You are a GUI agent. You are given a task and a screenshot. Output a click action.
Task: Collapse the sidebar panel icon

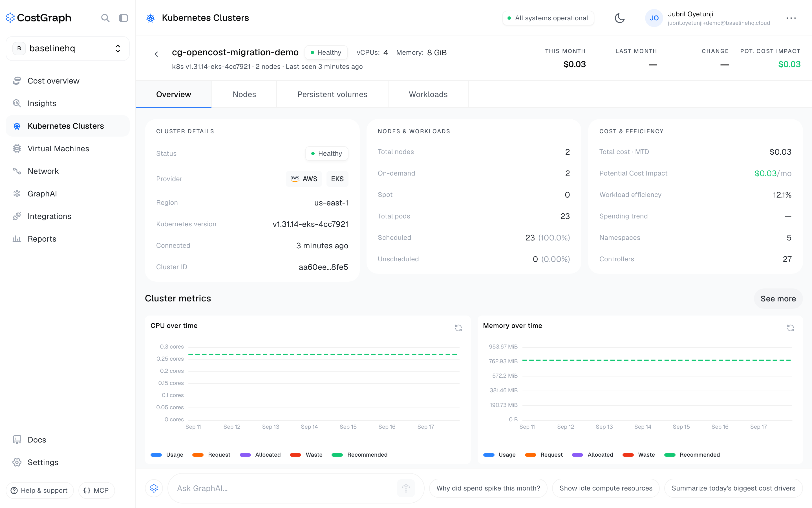click(x=123, y=18)
